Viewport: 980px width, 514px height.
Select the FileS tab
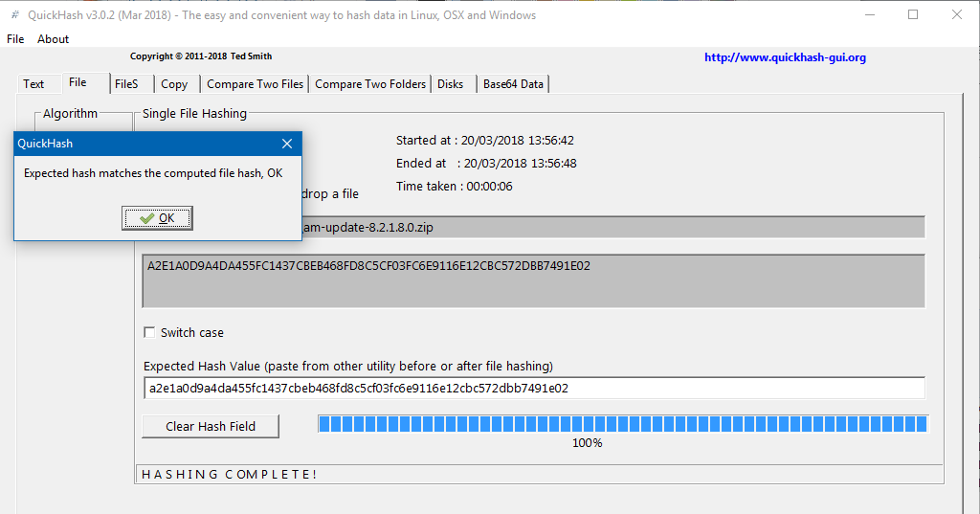pos(126,84)
